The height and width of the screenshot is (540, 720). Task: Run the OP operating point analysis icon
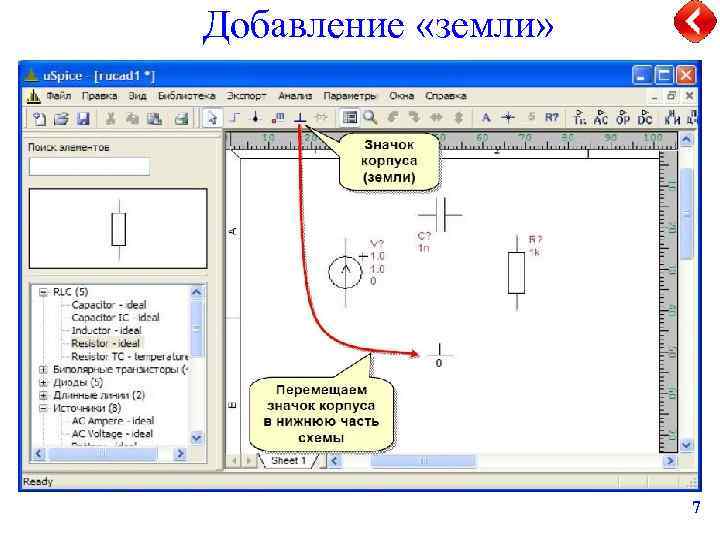click(x=623, y=118)
